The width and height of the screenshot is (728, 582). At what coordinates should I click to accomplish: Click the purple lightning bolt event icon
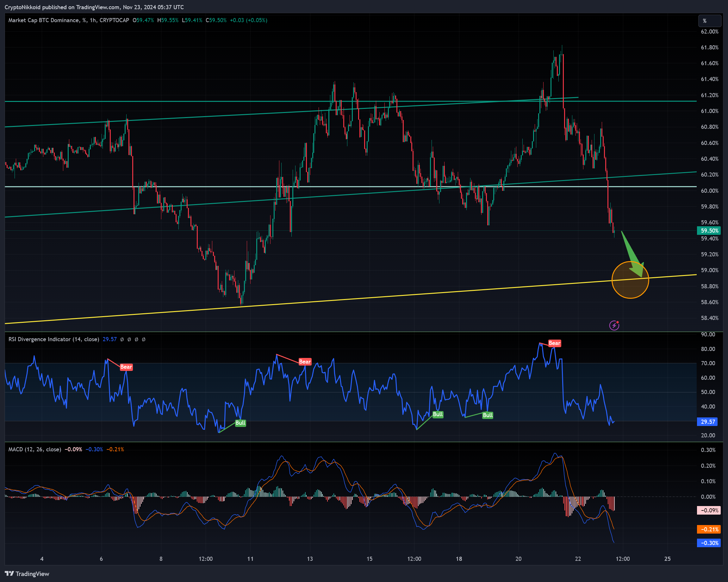click(614, 325)
